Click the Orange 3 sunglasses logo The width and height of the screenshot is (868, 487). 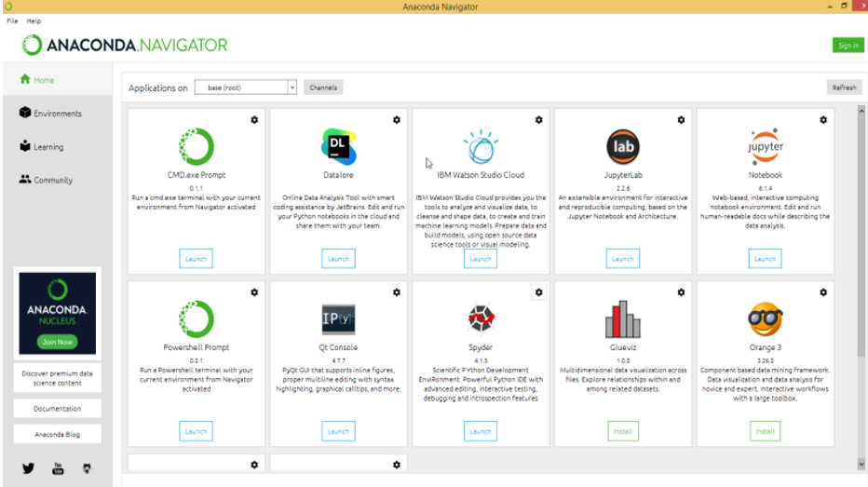[765, 319]
